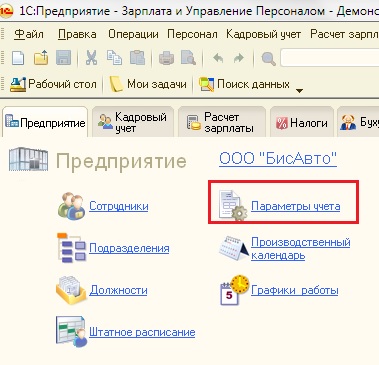
Task: Switch to the Бух tab with man icon
Action: tap(358, 122)
